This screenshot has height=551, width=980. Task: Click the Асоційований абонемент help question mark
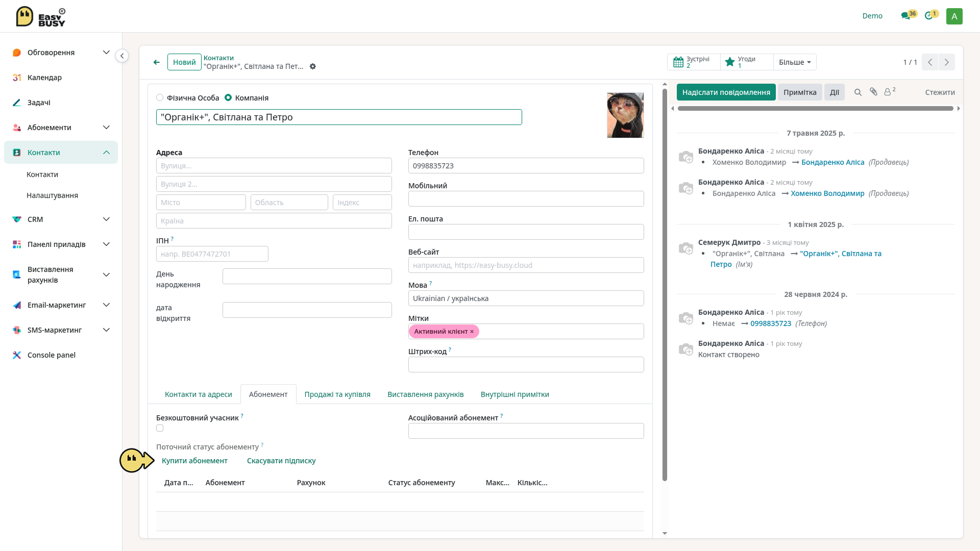tap(501, 416)
